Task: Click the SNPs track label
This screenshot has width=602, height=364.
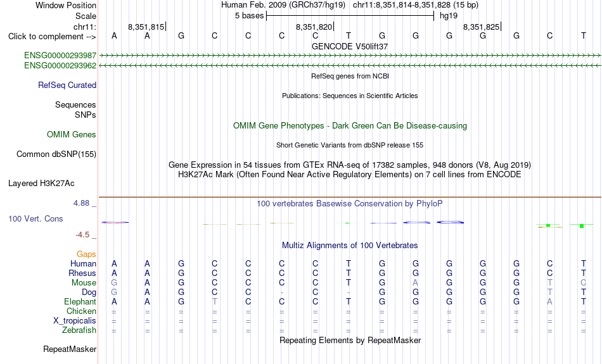Action: click(x=86, y=115)
